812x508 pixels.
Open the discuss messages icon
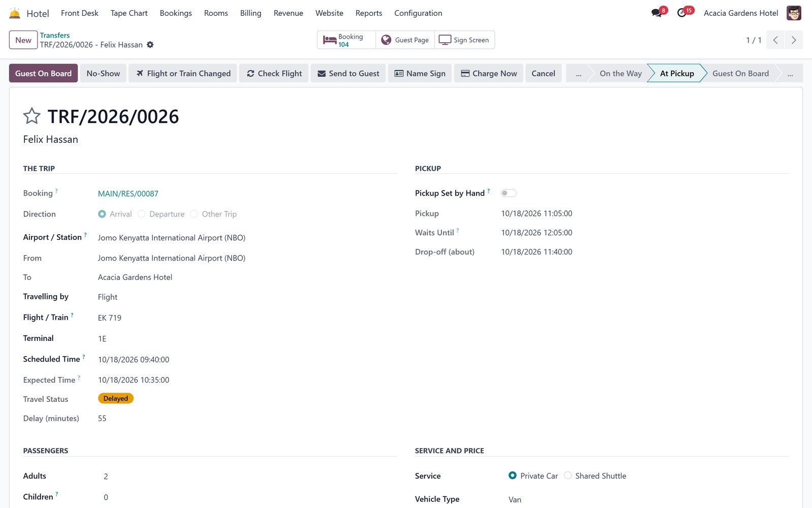click(657, 13)
